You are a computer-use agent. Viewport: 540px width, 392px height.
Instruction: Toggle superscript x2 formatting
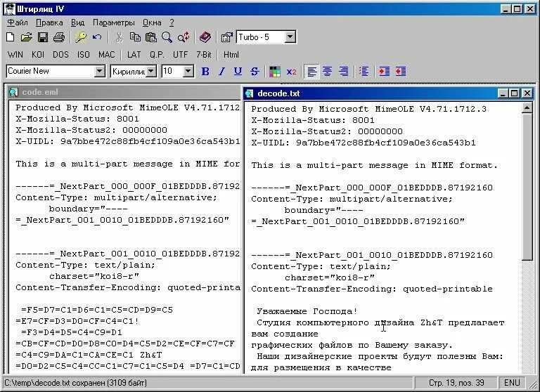[291, 71]
